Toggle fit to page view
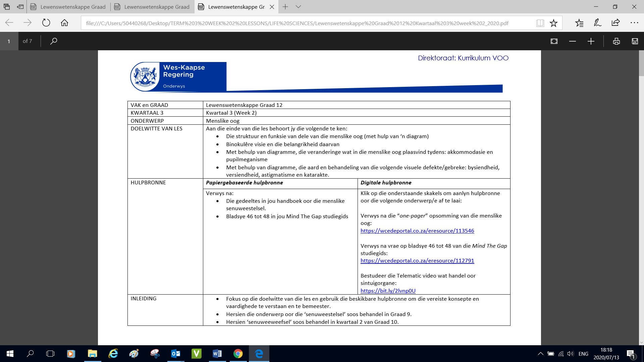 click(554, 41)
